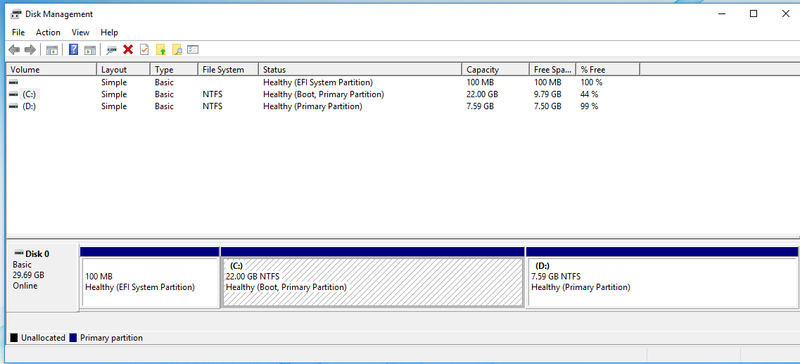Click 'Healthy (EFI System Partition)' status in list
Screen dimensions: 800x364
click(318, 82)
